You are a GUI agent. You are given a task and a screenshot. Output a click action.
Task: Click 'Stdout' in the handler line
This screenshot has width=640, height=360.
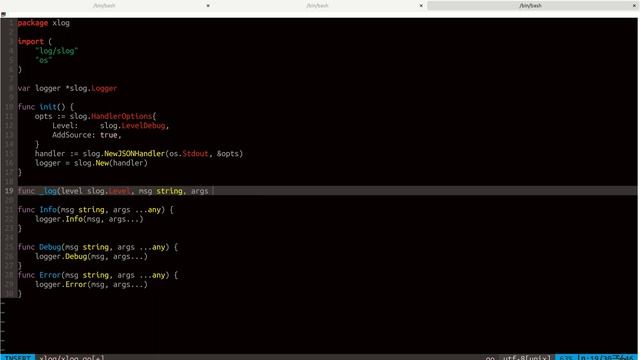pos(195,154)
